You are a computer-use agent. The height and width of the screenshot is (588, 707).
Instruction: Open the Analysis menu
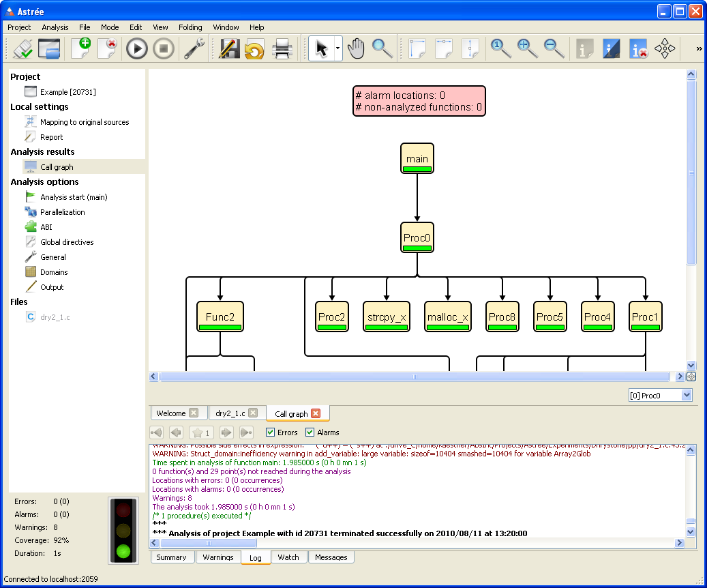click(x=55, y=27)
